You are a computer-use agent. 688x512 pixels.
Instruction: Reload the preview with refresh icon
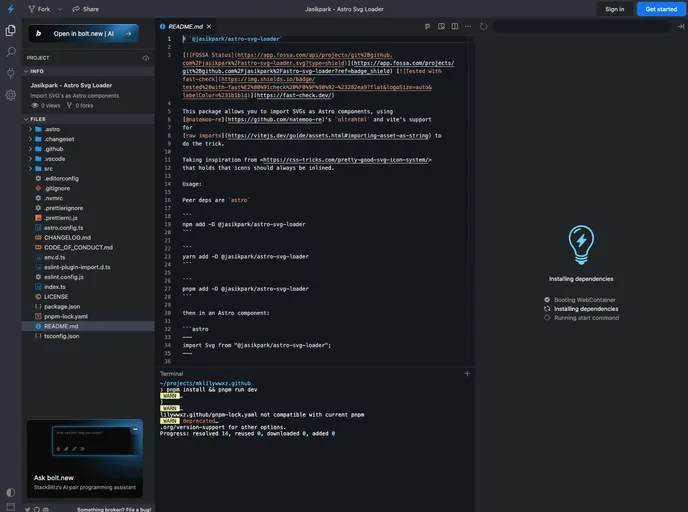pyautogui.click(x=483, y=26)
